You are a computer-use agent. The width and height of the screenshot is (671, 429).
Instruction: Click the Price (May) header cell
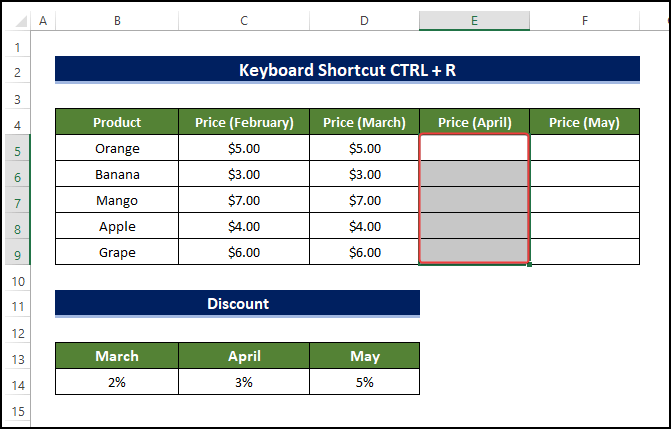584,123
